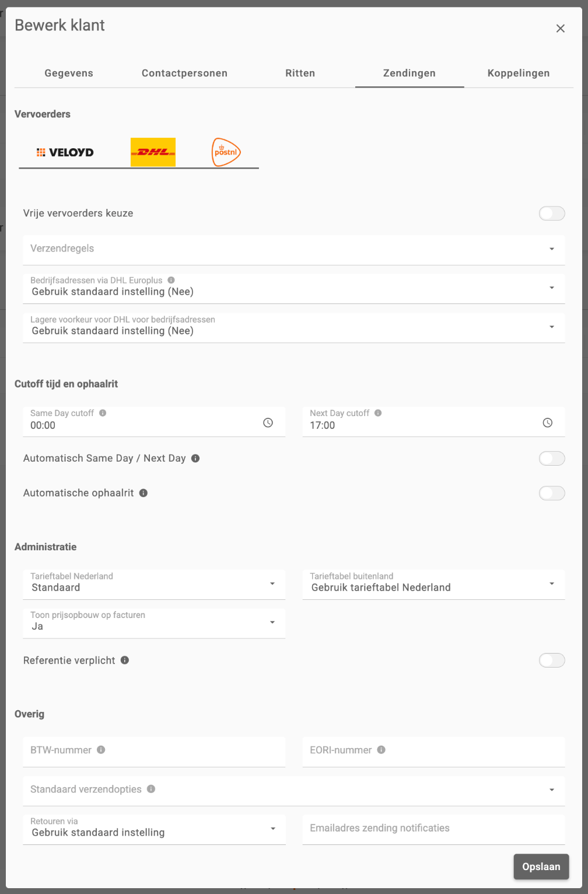Show info icon beside EORI-nummer

(x=381, y=750)
